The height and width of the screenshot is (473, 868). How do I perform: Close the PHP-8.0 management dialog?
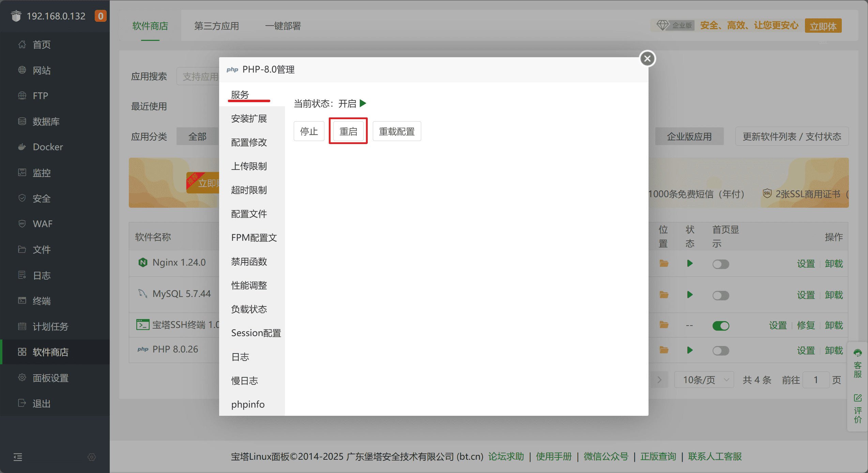coord(647,59)
